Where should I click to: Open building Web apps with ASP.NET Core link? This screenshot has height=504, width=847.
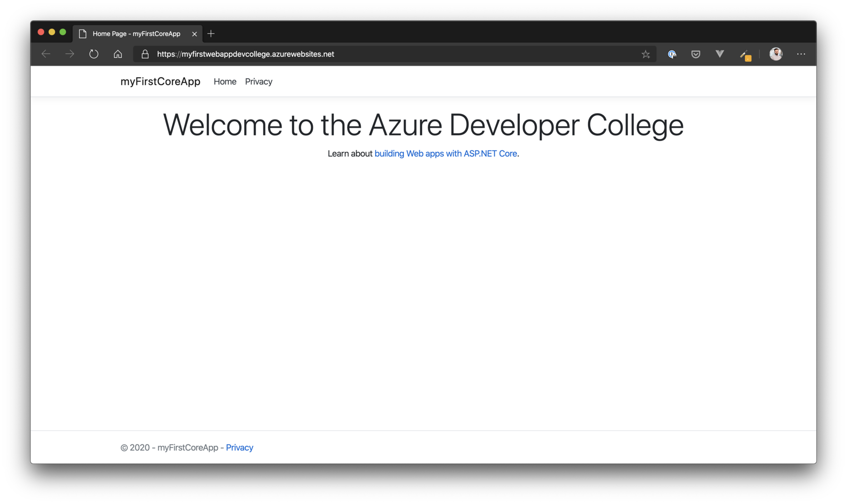click(x=446, y=154)
